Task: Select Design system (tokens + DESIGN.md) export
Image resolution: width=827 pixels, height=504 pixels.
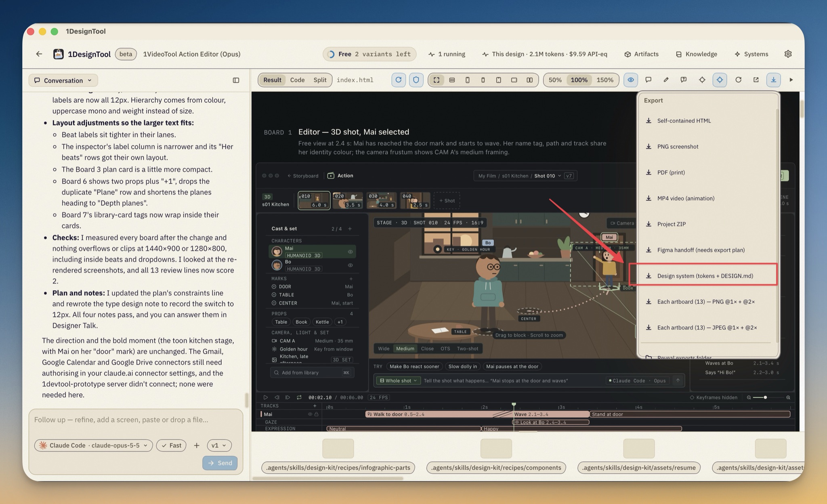Action: (707, 276)
